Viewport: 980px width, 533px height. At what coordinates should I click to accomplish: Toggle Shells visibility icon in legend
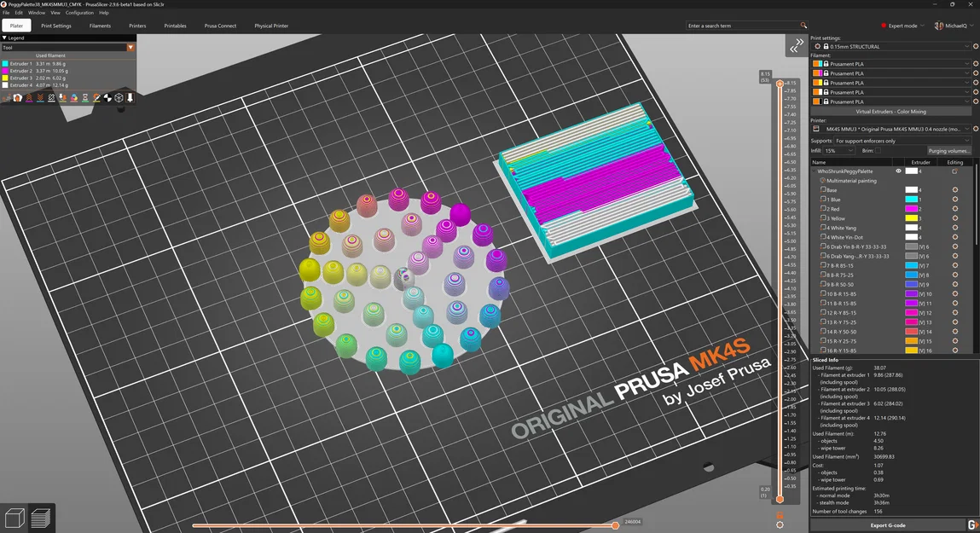click(119, 98)
